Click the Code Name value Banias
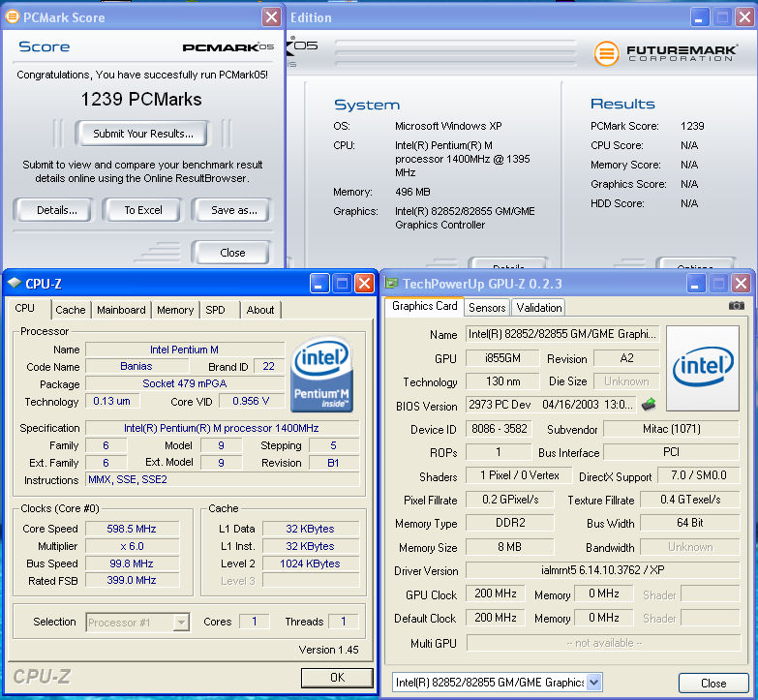The width and height of the screenshot is (758, 700). 136,366
